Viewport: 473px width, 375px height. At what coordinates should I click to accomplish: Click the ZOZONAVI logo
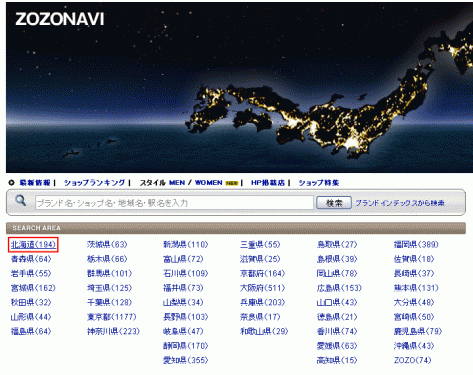point(60,19)
